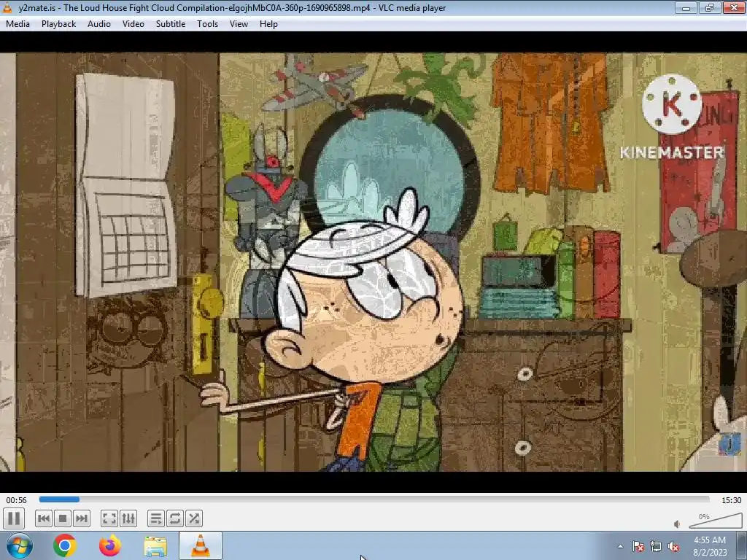747x560 pixels.
Task: Pause the video playback
Action: (x=14, y=518)
